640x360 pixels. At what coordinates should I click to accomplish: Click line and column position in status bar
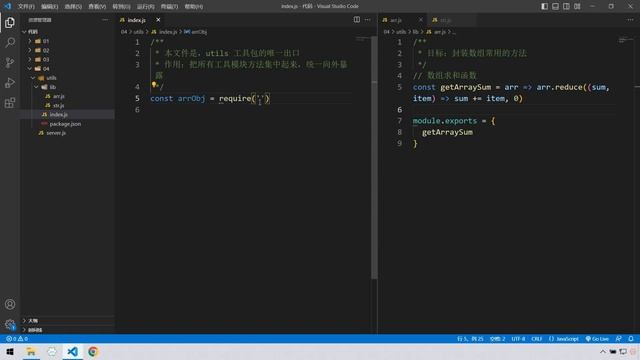(470, 339)
